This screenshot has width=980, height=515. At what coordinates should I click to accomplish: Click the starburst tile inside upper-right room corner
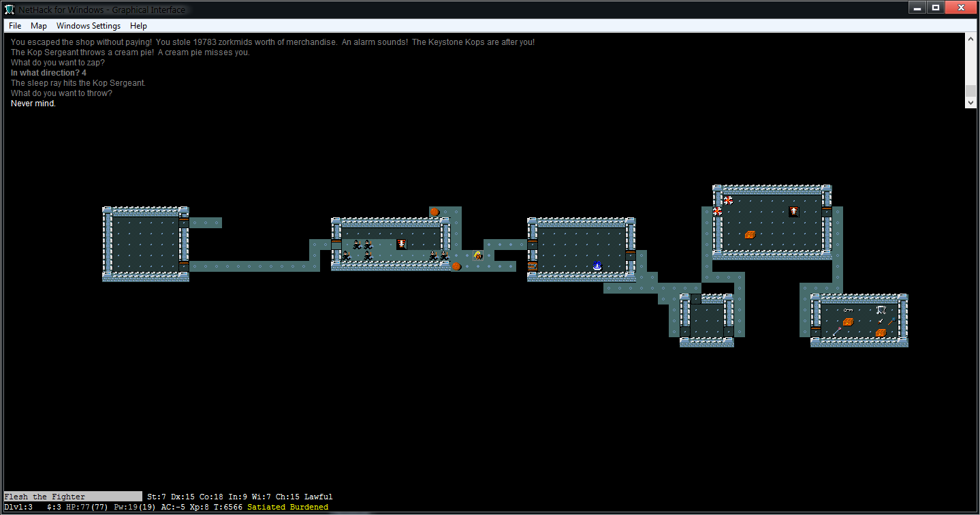729,201
